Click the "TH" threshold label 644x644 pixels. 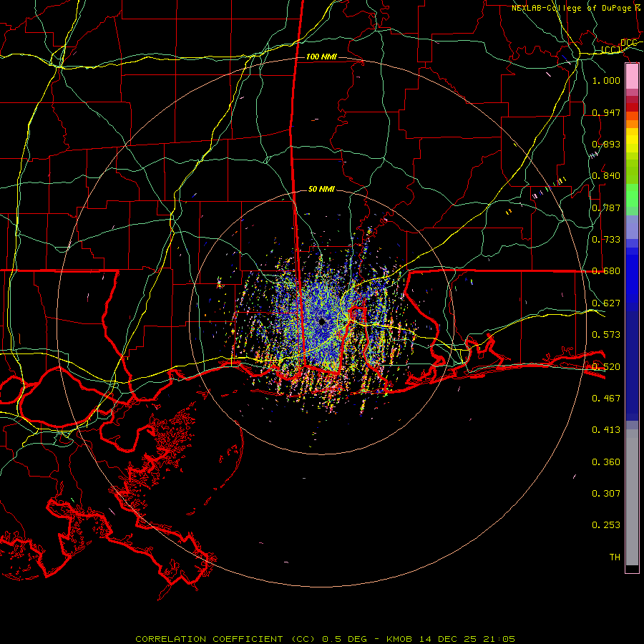pos(615,557)
